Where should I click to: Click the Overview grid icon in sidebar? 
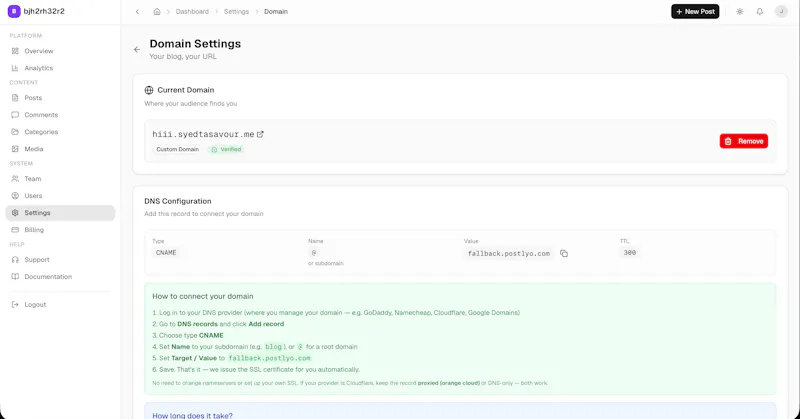pos(15,51)
